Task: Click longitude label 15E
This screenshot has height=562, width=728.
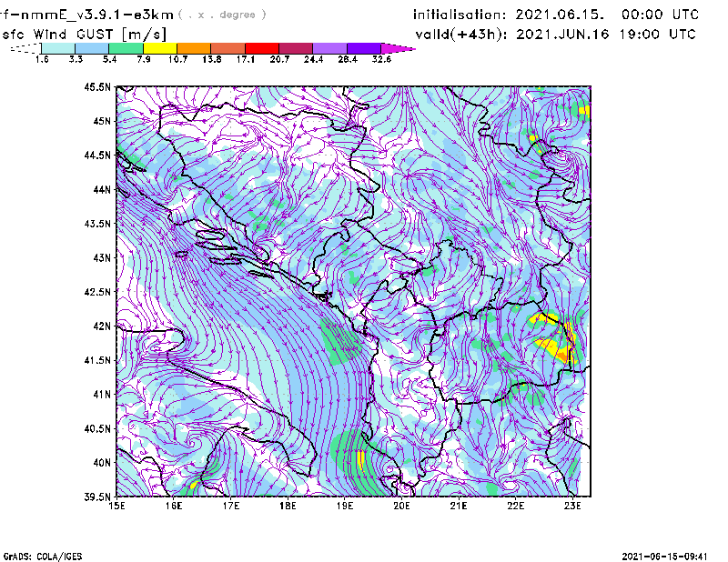Action: (x=116, y=506)
